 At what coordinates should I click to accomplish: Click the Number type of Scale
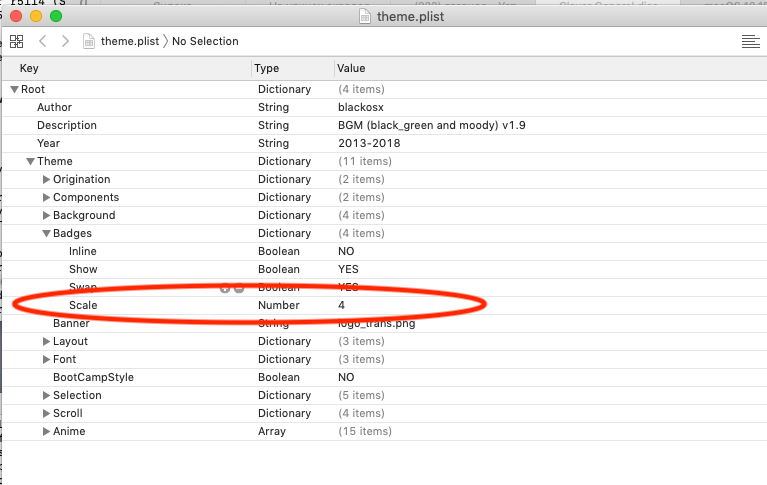click(279, 305)
